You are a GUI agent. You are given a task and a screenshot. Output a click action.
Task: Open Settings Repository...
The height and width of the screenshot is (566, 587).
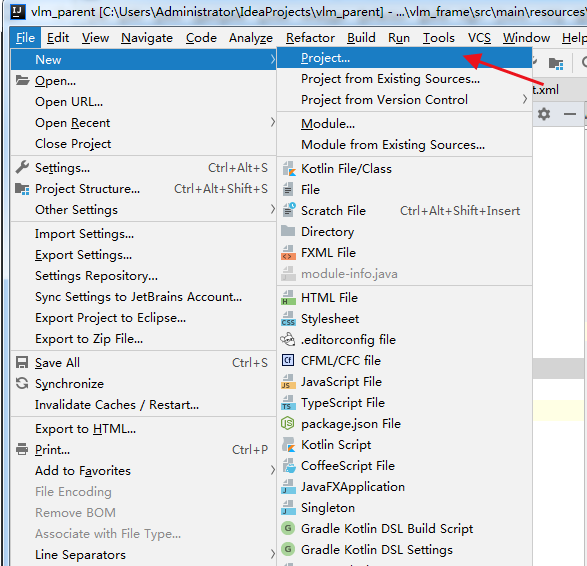pos(144,276)
